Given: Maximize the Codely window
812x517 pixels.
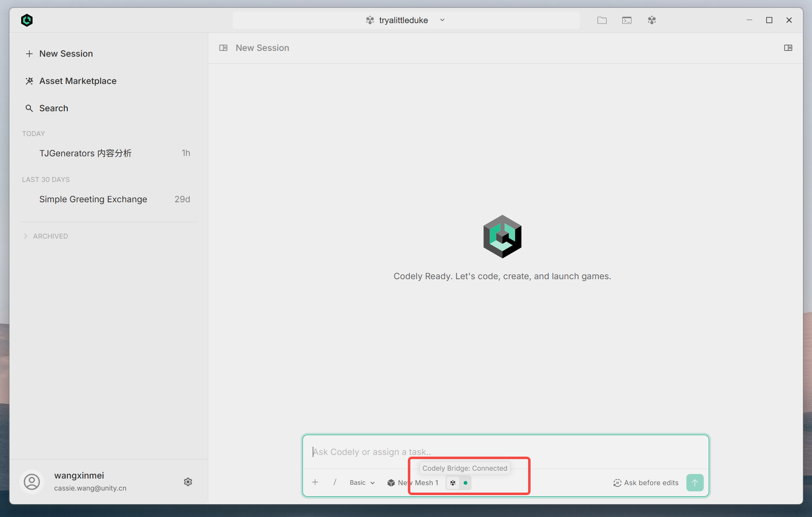Looking at the screenshot, I should (769, 20).
